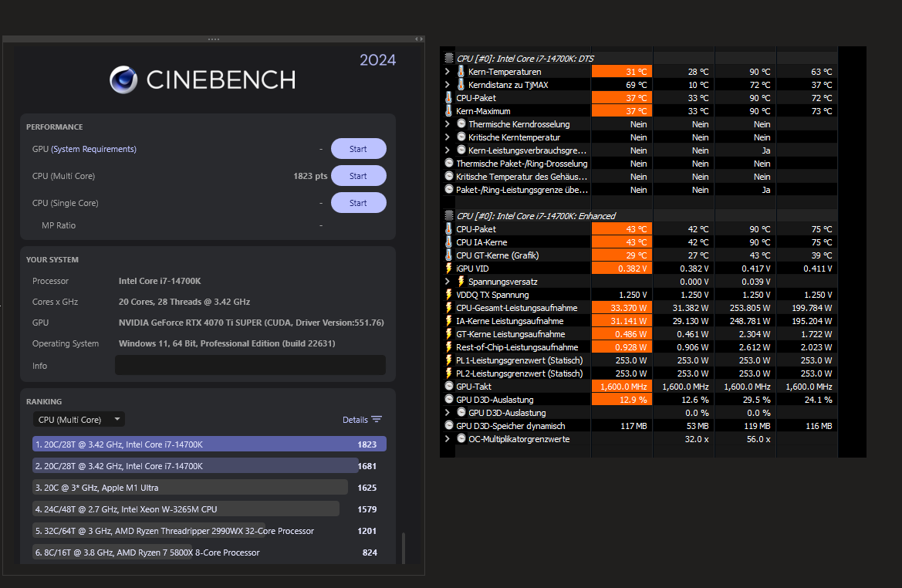
Task: Click the Info input field
Action: click(250, 365)
